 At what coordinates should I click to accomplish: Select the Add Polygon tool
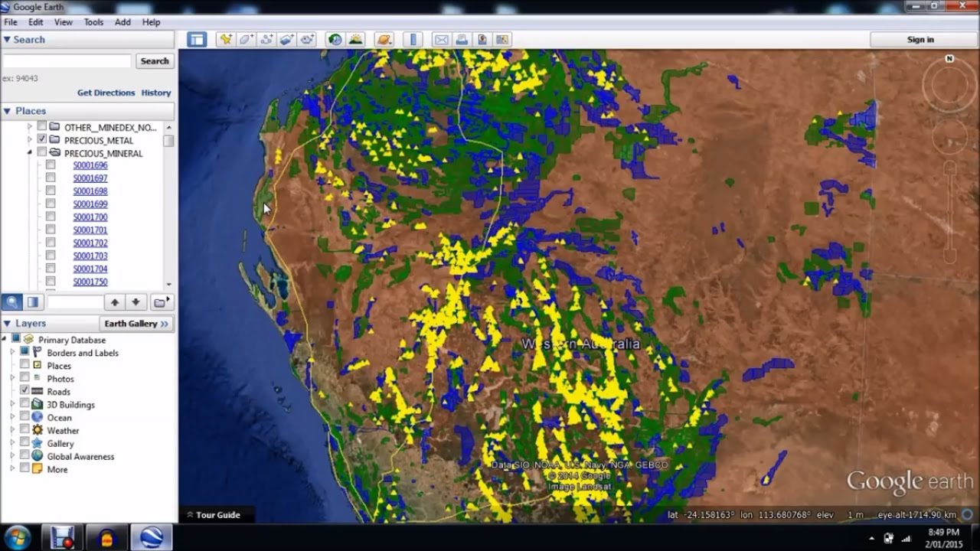246,40
